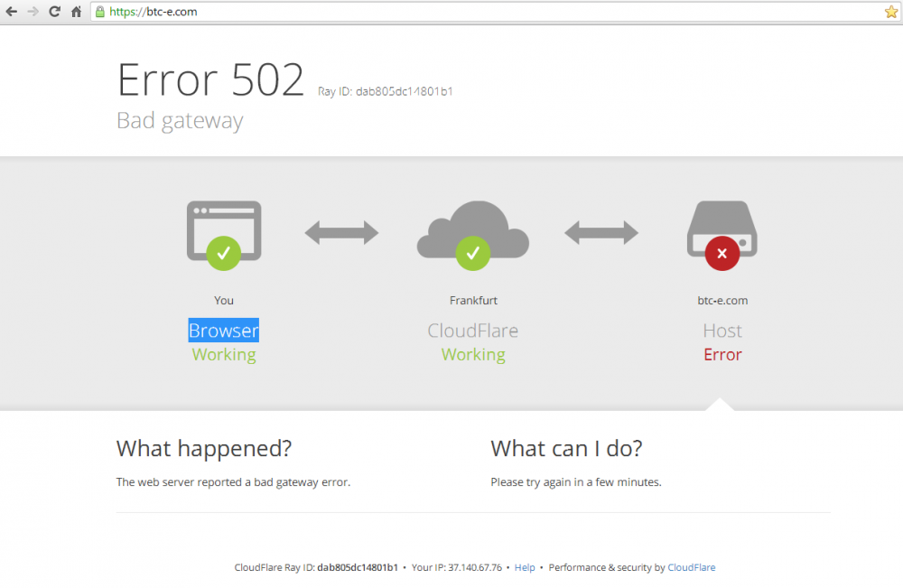Open the CloudFlare link in footer
This screenshot has height=588, width=903.
point(691,567)
